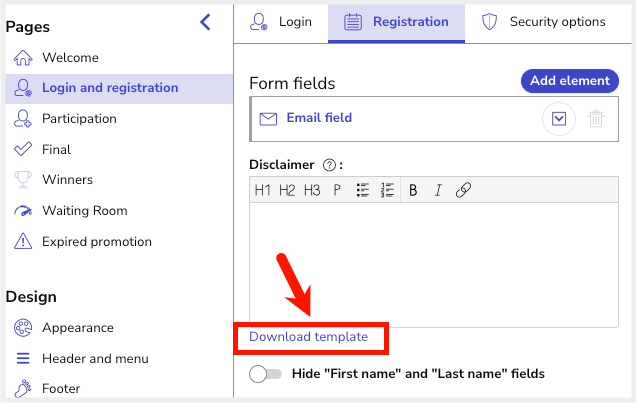636x403 pixels.
Task: Apply italic formatting in Disclaimer toolbar
Action: 437,190
